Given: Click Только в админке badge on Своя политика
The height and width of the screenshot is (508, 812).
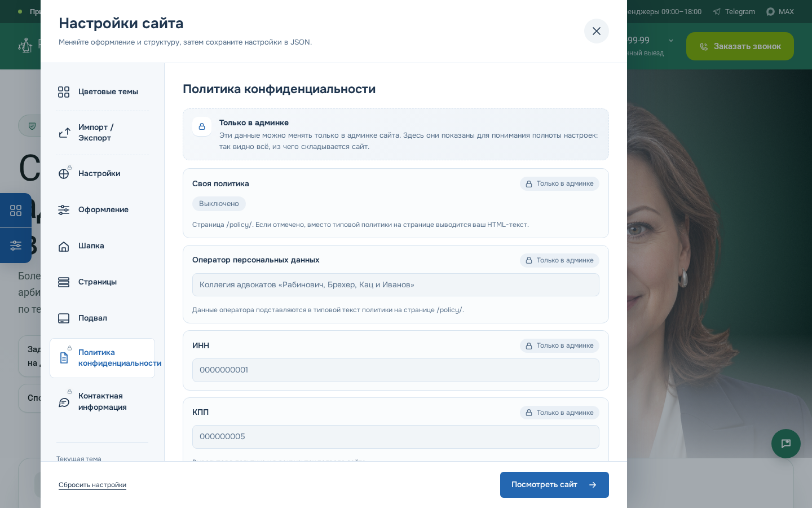Looking at the screenshot, I should click(559, 184).
